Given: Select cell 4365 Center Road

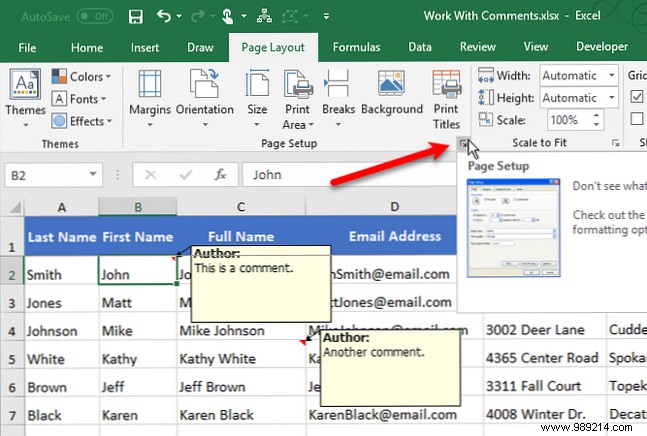Looking at the screenshot, I should (544, 358).
